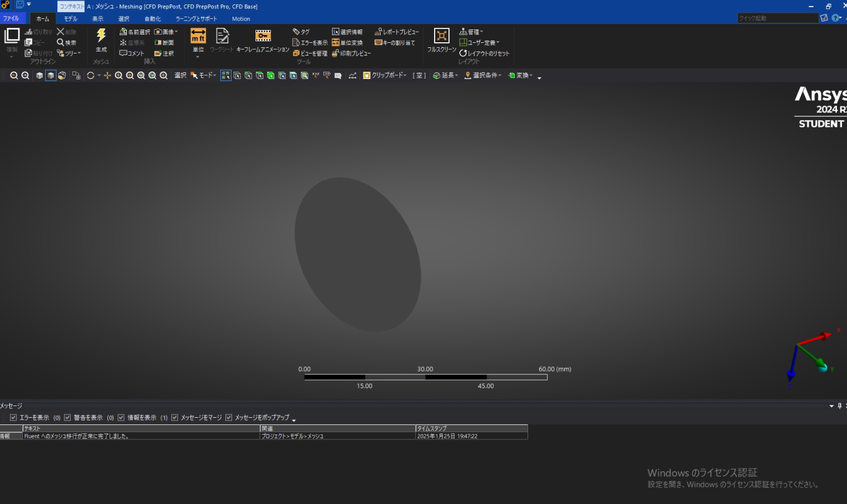Insert a コメント comment
This screenshot has height=504, width=847.
(x=131, y=53)
